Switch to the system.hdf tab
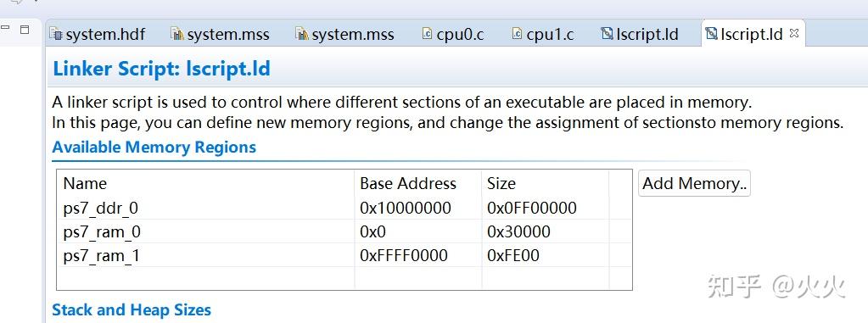Screen dimensions: 868x323 (x=98, y=34)
